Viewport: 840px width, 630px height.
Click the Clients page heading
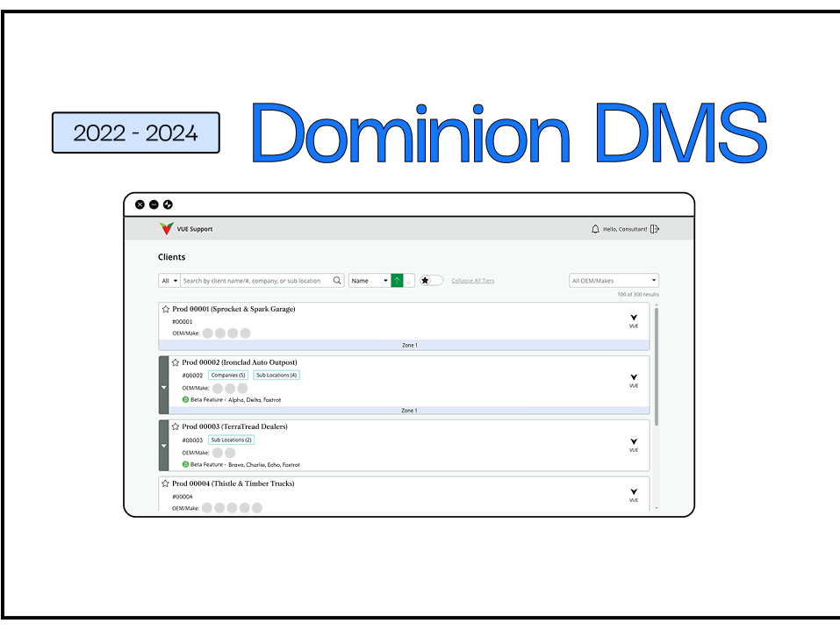tap(171, 257)
